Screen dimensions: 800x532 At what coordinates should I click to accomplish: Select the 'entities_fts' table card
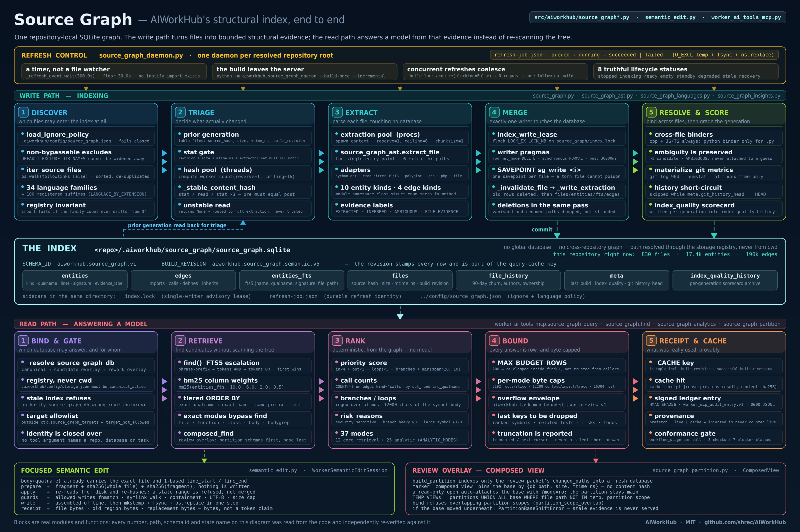[x=291, y=280]
